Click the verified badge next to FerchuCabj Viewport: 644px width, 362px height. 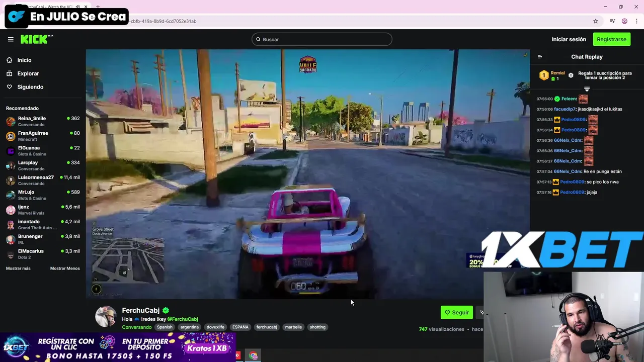click(x=166, y=310)
